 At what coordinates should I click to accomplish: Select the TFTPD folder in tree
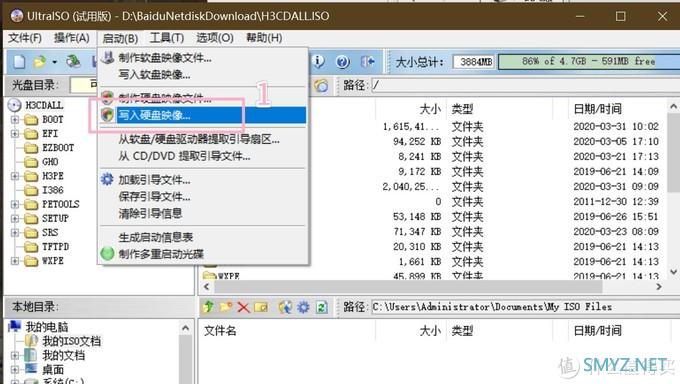(x=47, y=246)
